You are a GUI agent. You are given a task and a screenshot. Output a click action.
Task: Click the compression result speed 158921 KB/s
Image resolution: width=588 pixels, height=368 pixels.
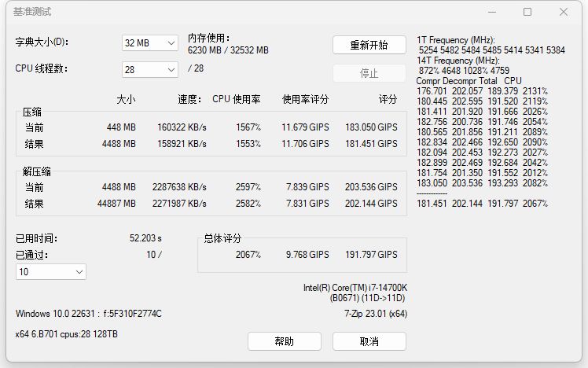[x=182, y=144]
